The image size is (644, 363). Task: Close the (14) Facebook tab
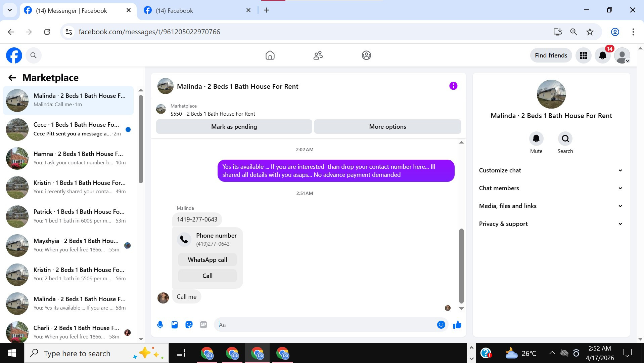tap(248, 10)
